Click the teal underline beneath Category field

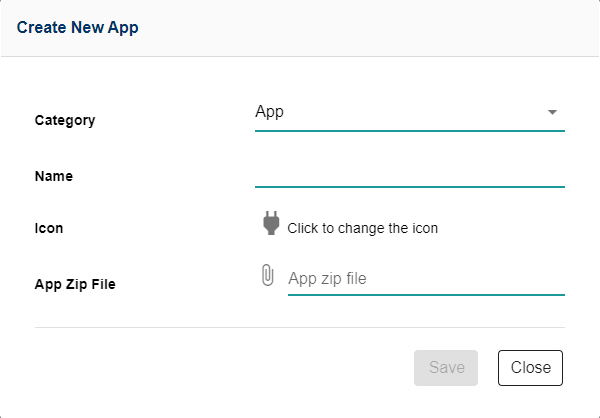[409, 130]
